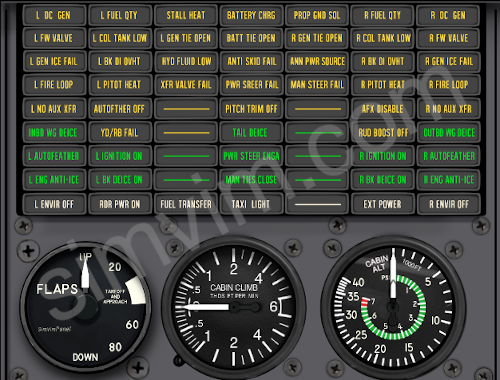Click the CABIN ALT gauge

pyautogui.click(x=393, y=307)
